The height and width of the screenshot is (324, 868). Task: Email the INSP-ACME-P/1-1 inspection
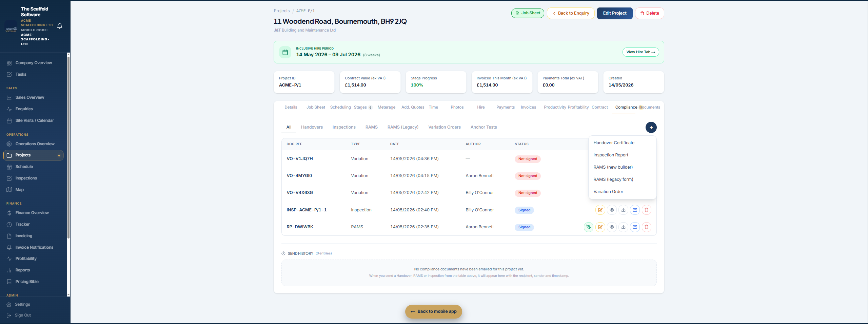[x=635, y=210]
